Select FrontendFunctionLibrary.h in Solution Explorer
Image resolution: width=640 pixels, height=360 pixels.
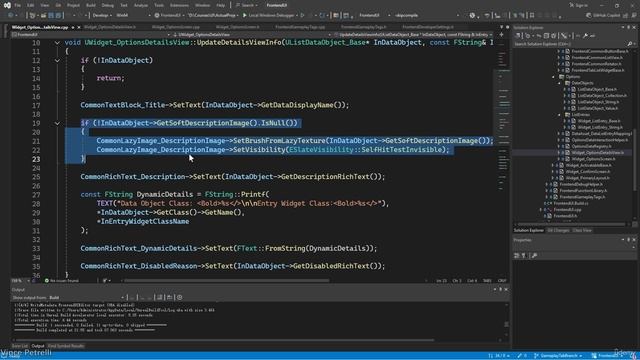583,191
